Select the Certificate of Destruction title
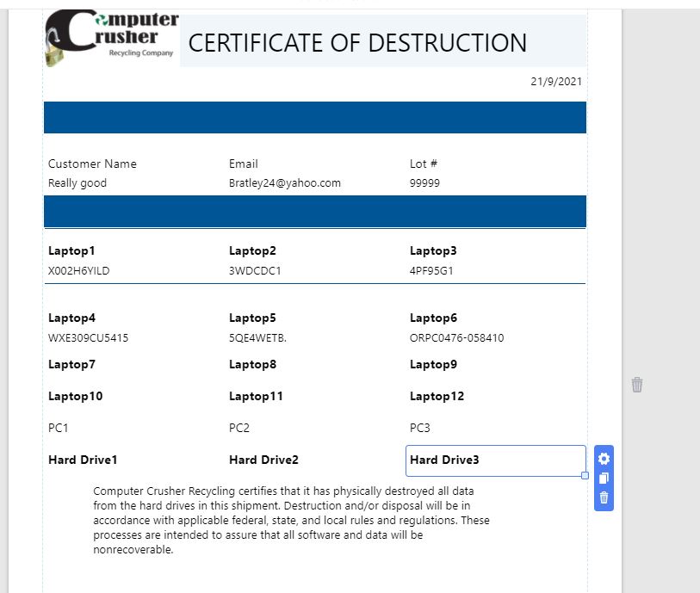This screenshot has height=593, width=700. coord(357,42)
